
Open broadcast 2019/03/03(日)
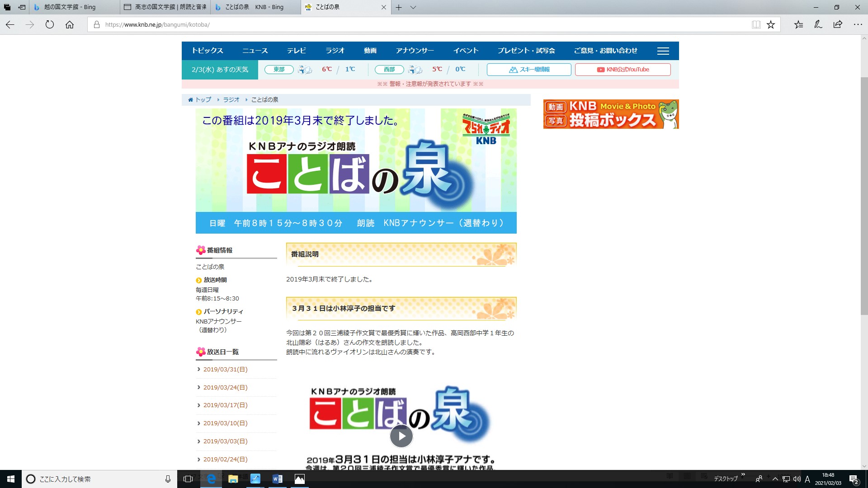point(225,441)
